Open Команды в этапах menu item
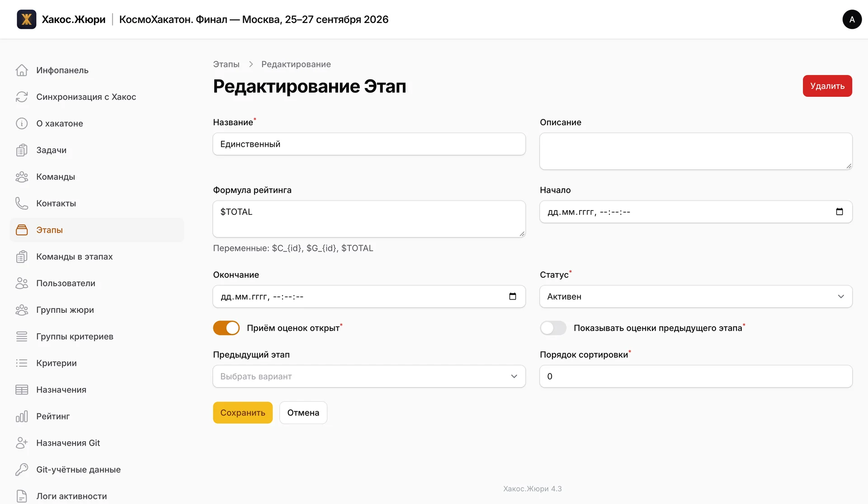Image resolution: width=868 pixels, height=504 pixels. [x=97, y=257]
